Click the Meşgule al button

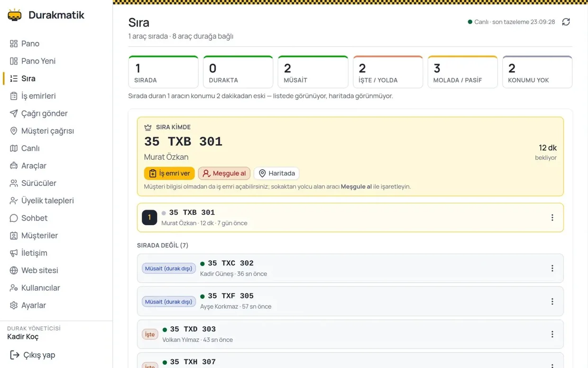click(x=224, y=174)
